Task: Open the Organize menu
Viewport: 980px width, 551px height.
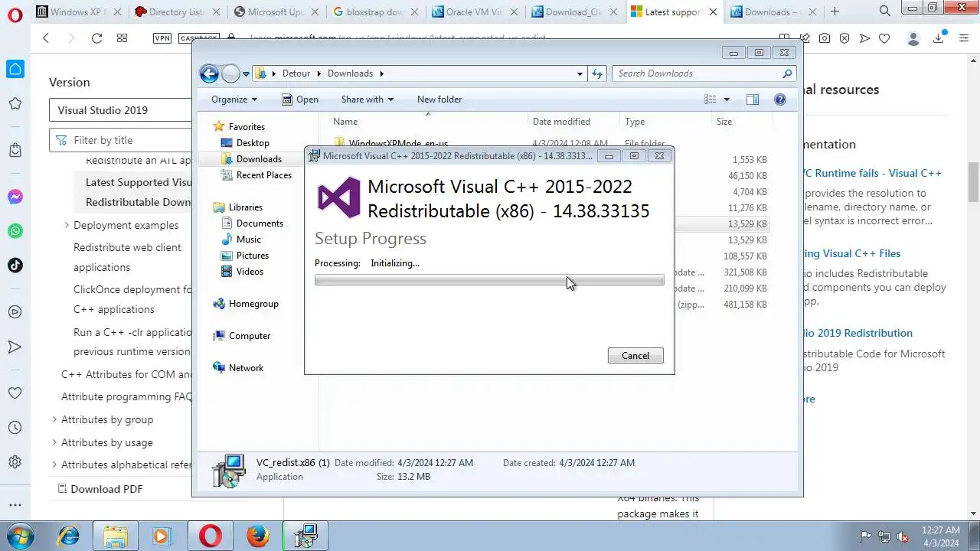Action: (x=234, y=99)
